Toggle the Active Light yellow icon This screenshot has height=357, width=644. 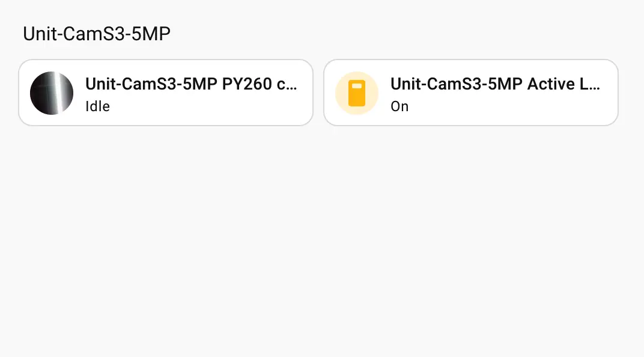pos(357,93)
